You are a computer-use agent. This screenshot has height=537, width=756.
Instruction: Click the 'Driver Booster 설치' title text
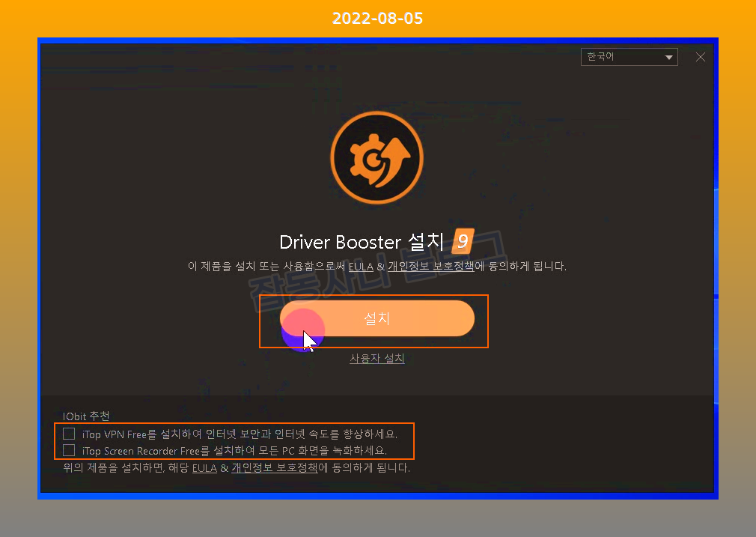362,242
